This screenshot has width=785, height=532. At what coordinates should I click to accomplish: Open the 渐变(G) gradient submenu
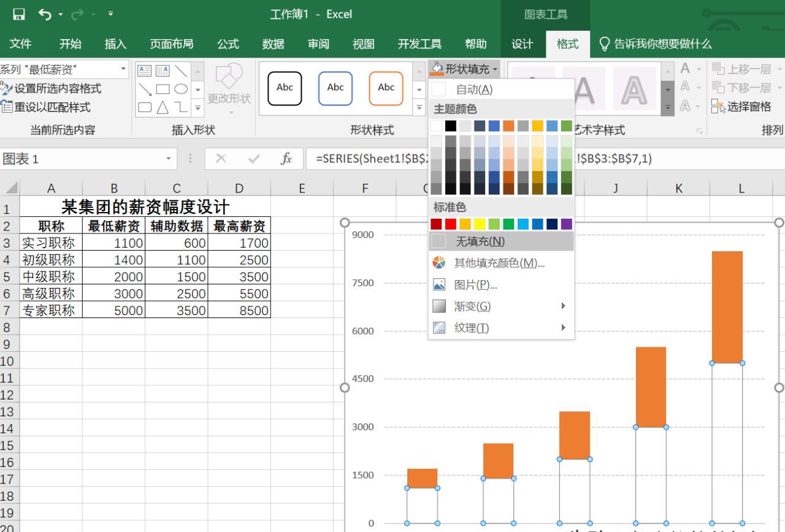501,306
